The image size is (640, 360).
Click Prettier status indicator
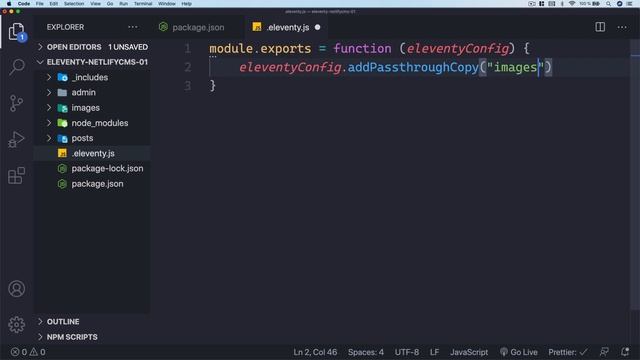pyautogui.click(x=568, y=352)
